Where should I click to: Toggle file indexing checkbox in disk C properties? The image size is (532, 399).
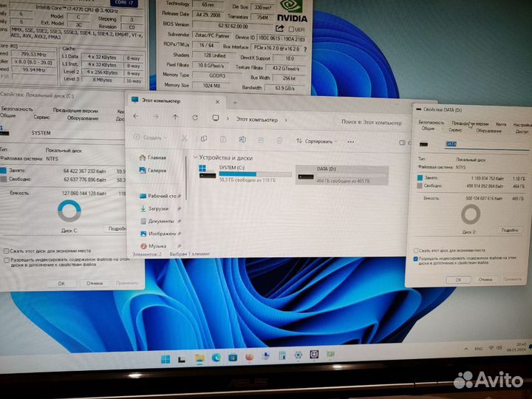[x=6, y=260]
